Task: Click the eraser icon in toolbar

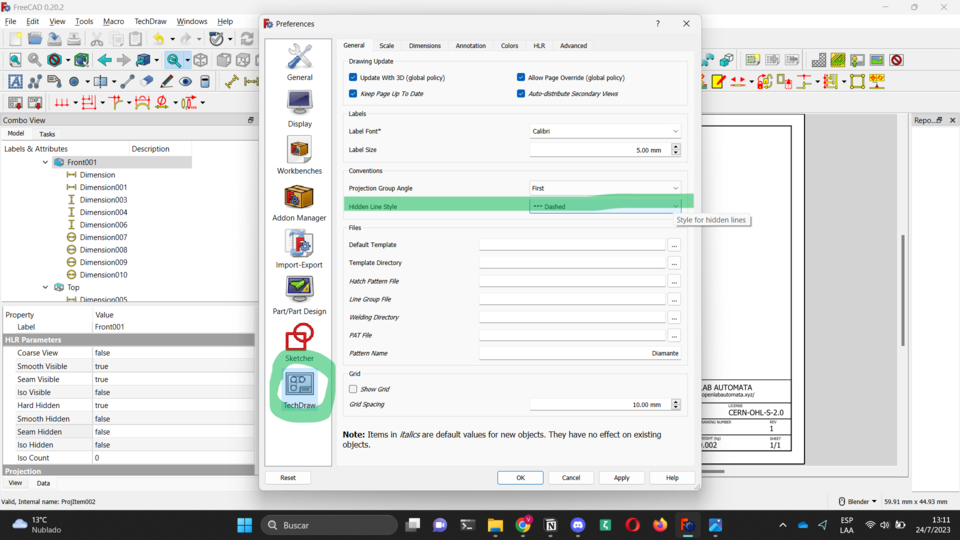Action: (x=147, y=81)
